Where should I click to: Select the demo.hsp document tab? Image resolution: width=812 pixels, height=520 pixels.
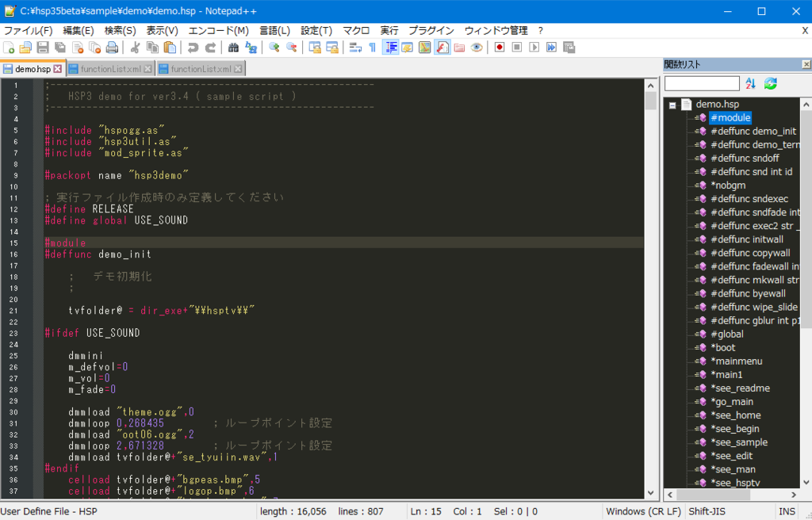[x=33, y=69]
